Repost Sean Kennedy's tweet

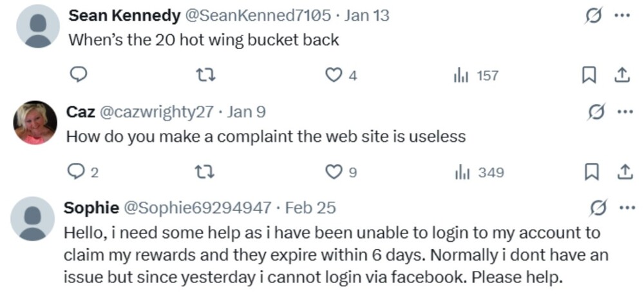(206, 76)
